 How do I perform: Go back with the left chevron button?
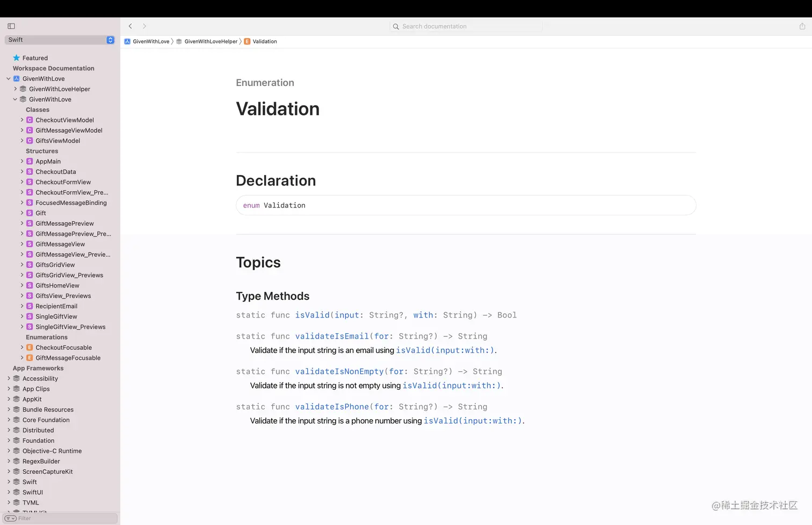click(x=130, y=26)
